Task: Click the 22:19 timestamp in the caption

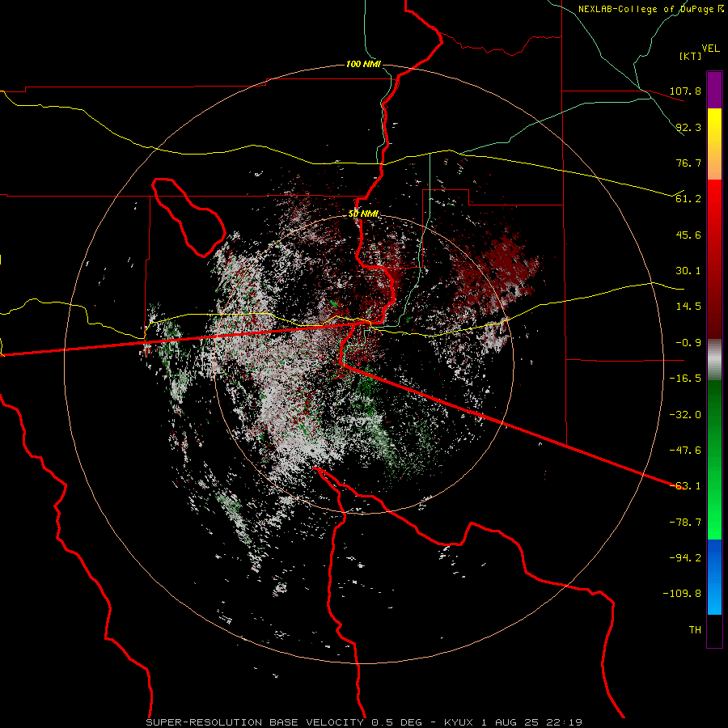Action: (x=564, y=722)
